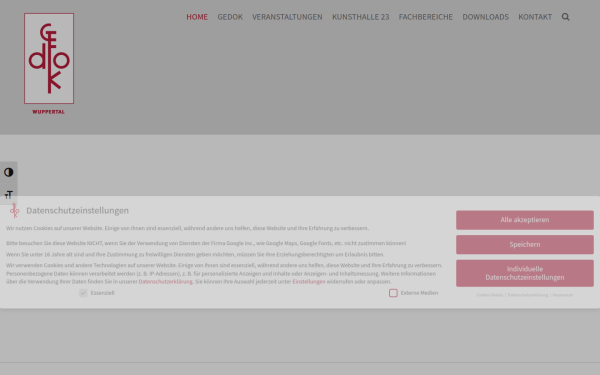
Task: Click the Speichern button
Action: coord(525,245)
